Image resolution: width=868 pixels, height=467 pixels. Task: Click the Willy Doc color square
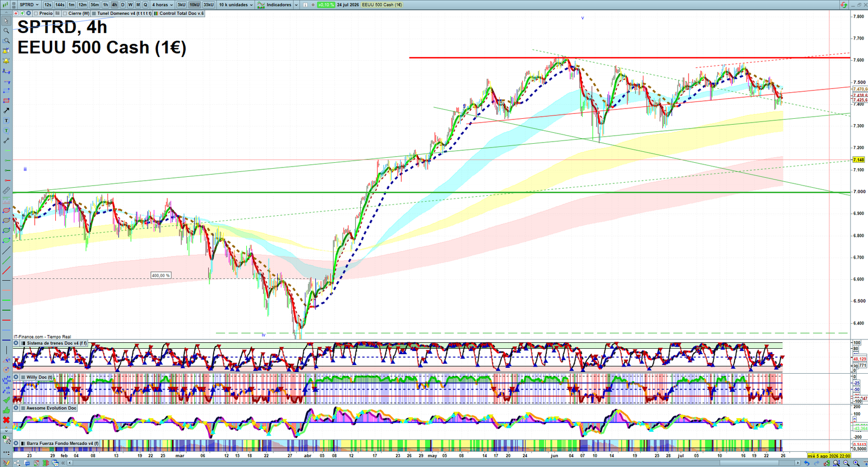[x=22, y=377]
